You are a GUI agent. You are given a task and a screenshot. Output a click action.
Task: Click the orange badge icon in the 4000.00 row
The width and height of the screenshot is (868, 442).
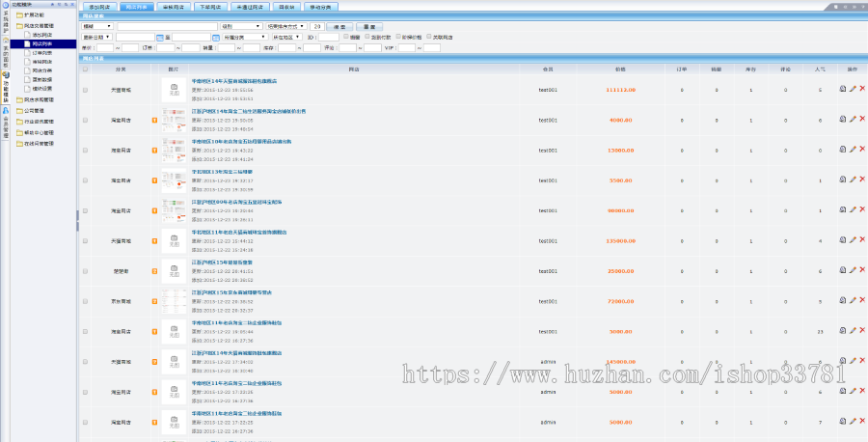(x=154, y=121)
